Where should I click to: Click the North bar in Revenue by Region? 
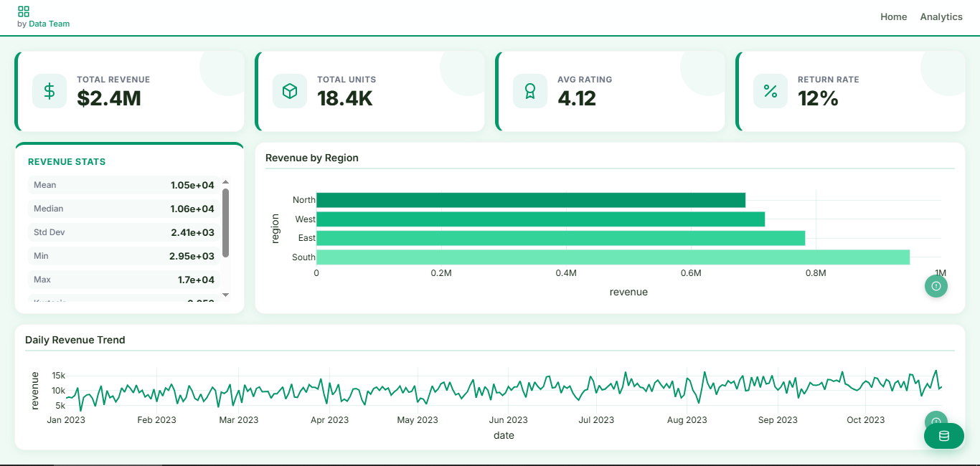click(x=531, y=200)
